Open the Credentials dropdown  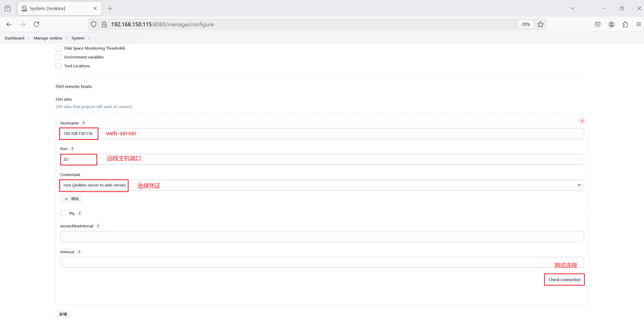coord(322,185)
